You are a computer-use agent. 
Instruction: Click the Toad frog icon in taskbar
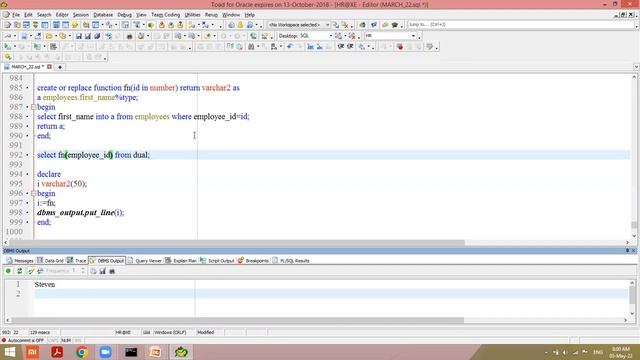tap(181, 352)
